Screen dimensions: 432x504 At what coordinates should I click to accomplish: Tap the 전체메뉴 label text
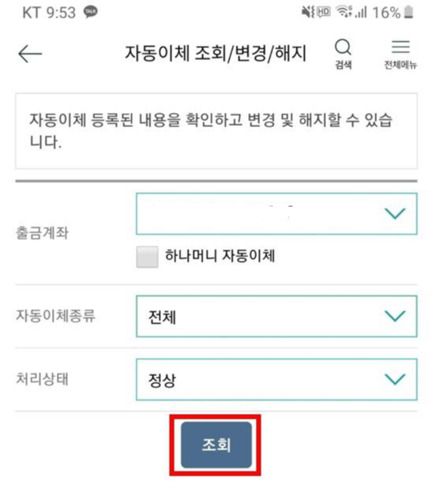pyautogui.click(x=400, y=65)
